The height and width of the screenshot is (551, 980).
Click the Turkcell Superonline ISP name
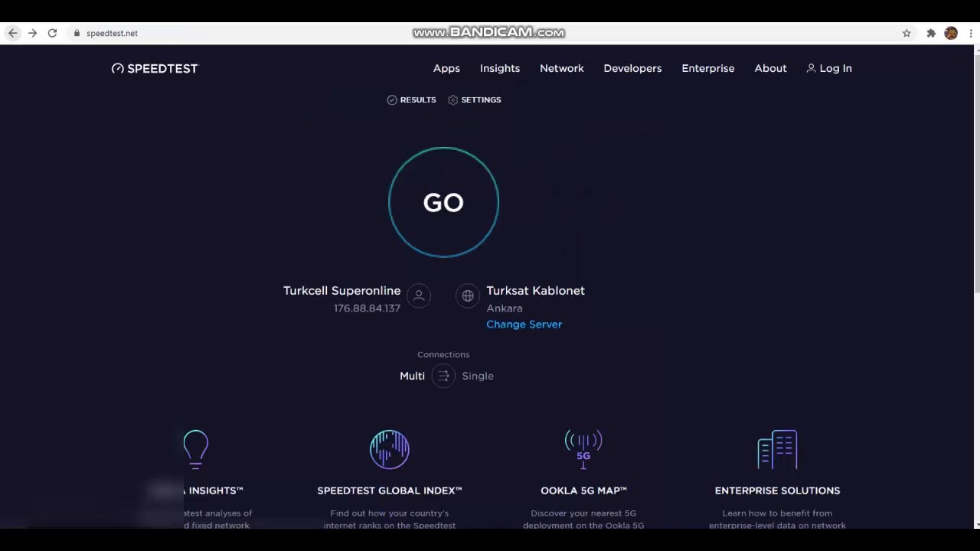point(341,291)
